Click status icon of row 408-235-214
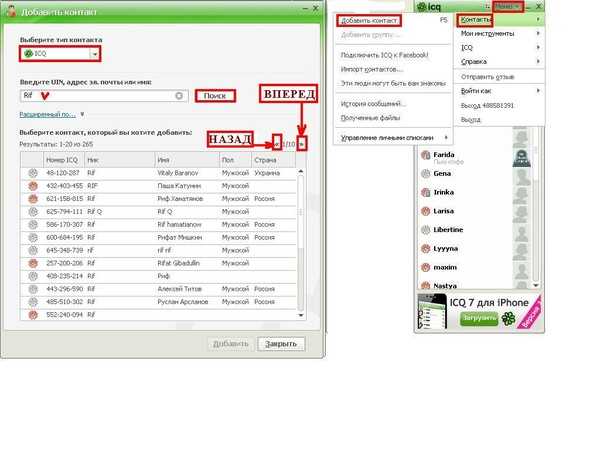 pos(33,276)
